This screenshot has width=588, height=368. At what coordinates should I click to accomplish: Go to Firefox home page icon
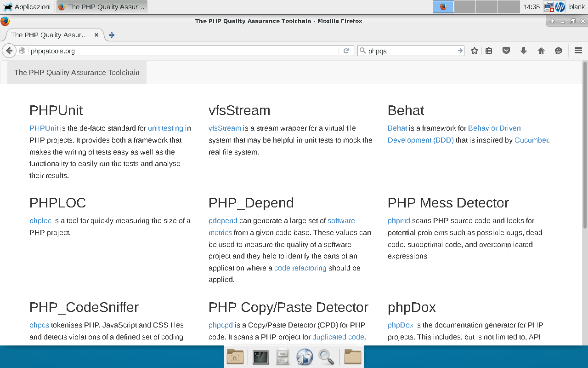coord(541,51)
